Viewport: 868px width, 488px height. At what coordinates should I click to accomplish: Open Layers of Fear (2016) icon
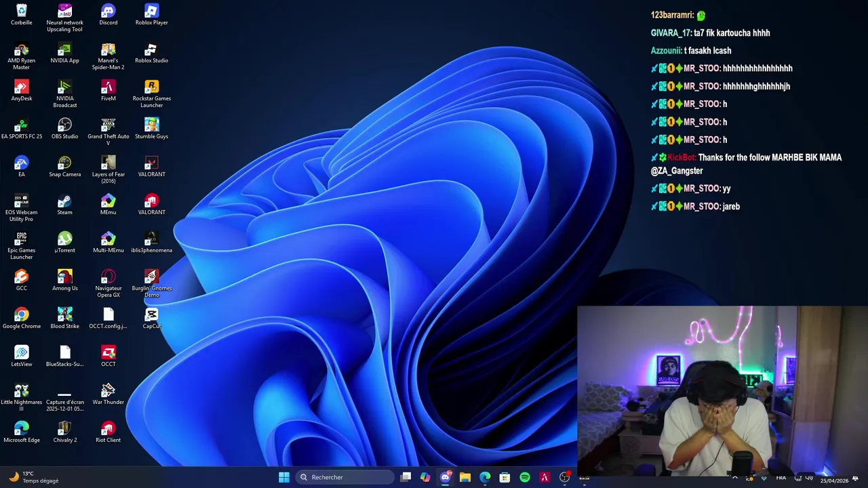click(108, 170)
